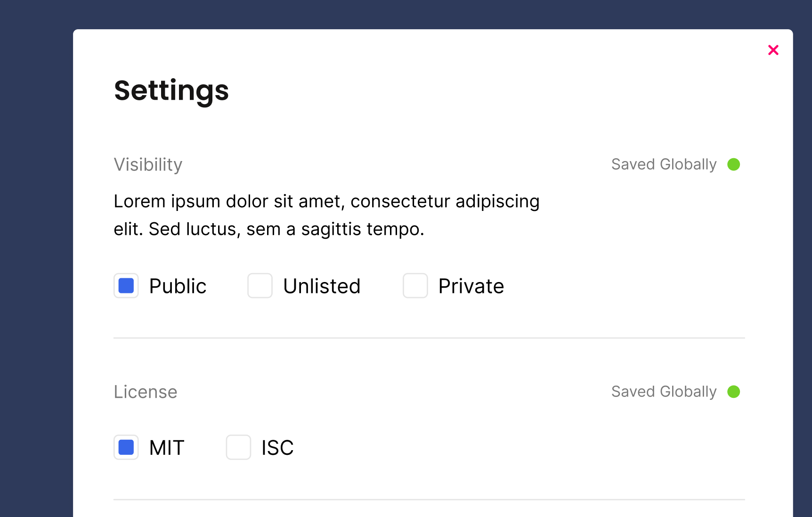Viewport: 812px width, 517px height.
Task: Click the Public option label
Action: click(178, 286)
